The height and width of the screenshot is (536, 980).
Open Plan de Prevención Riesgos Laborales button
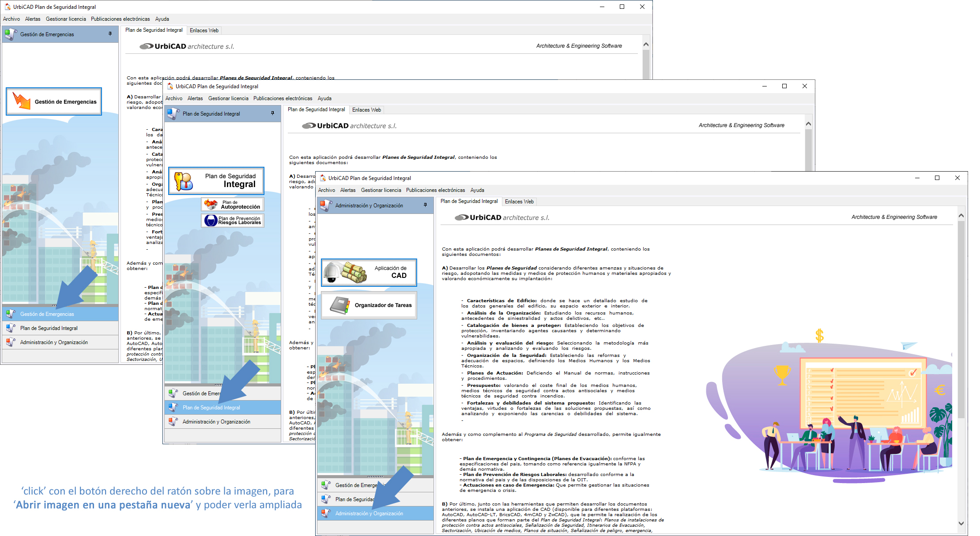click(233, 220)
